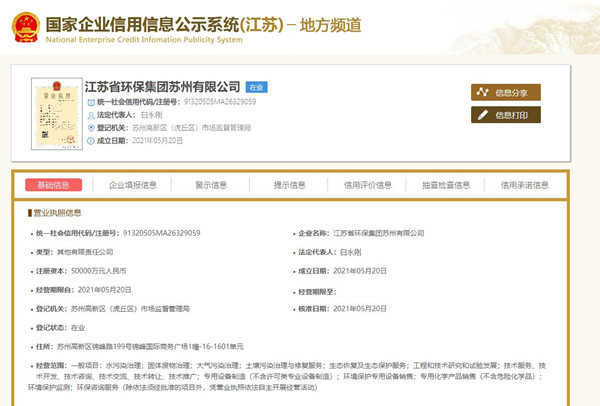Open the 警示信息 tab
The width and height of the screenshot is (600, 406).
pyautogui.click(x=211, y=185)
